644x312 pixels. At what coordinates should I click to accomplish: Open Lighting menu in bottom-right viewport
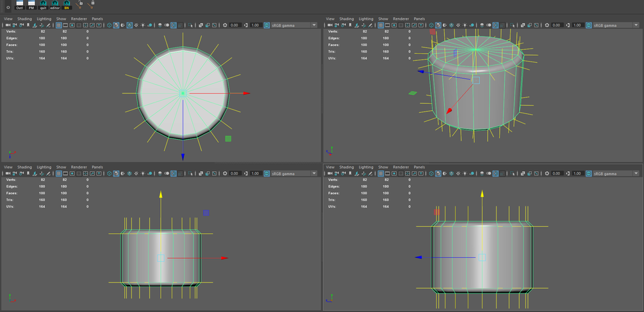click(366, 167)
